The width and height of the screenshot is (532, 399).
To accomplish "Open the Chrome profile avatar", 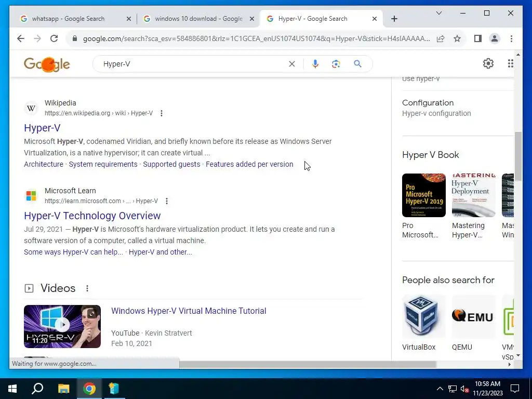I will point(495,38).
